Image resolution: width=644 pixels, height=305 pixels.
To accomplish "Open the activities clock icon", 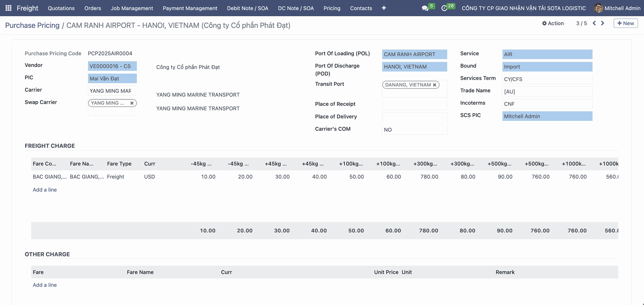I will 444,8.
